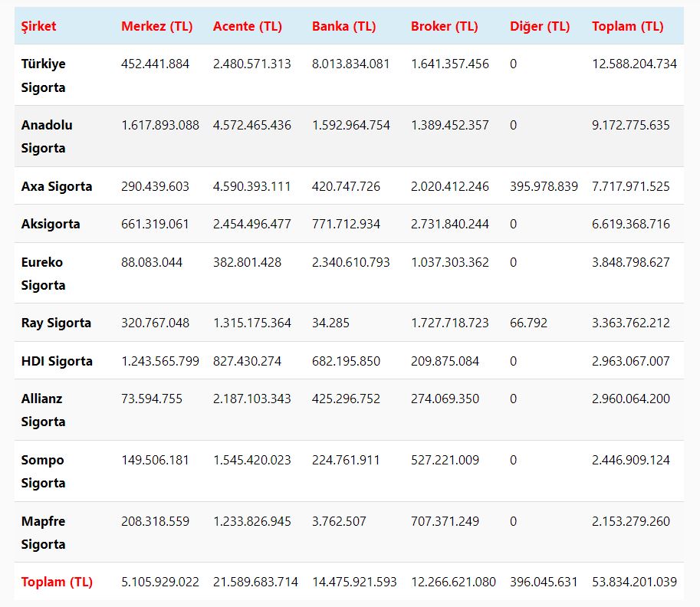Select the Axa Sigorta row label
This screenshot has height=607, width=700.
point(57,186)
